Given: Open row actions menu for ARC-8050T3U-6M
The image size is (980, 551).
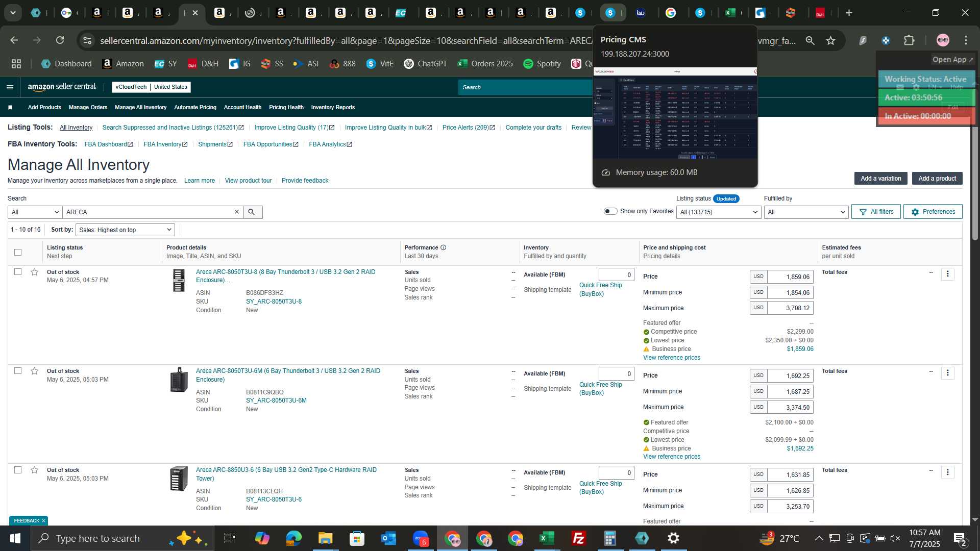Looking at the screenshot, I should (x=948, y=373).
